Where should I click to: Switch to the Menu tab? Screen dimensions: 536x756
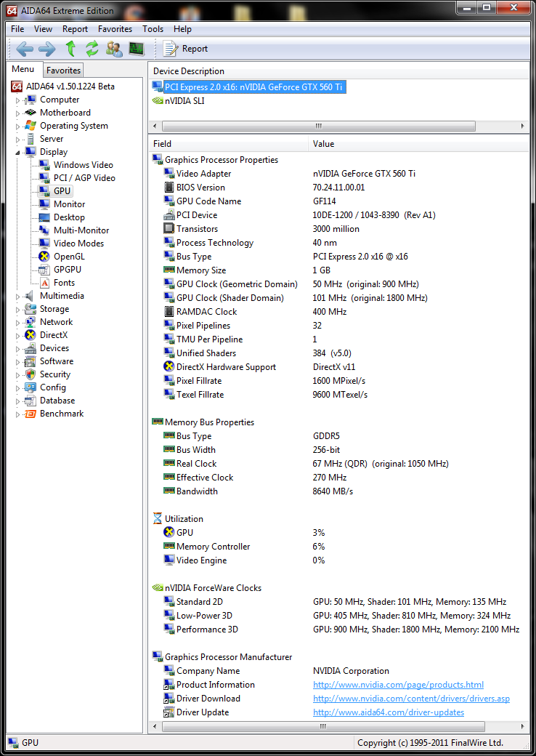click(x=23, y=69)
